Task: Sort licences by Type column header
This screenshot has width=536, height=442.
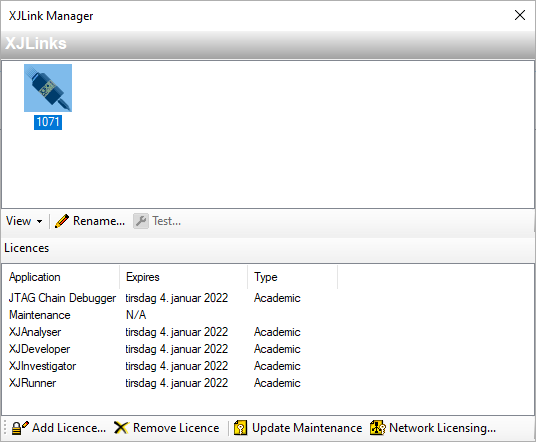Action: pos(293,277)
